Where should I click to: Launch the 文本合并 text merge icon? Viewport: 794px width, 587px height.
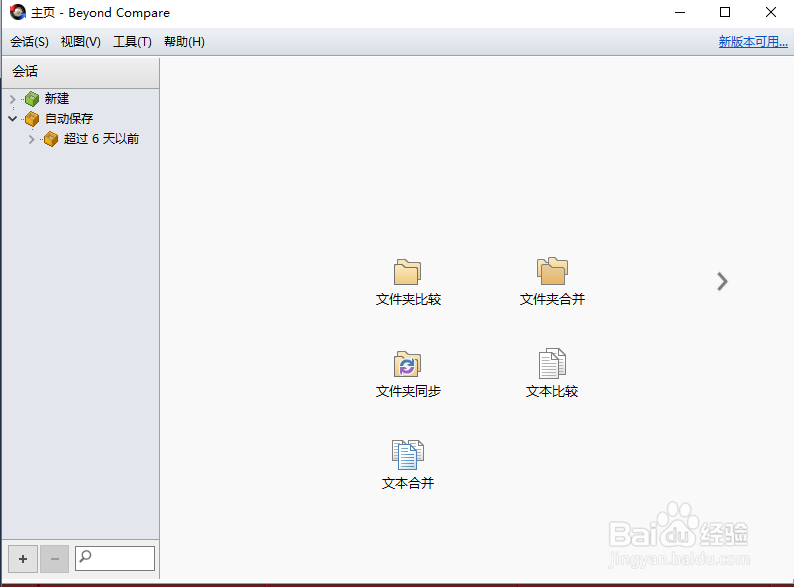coord(408,455)
